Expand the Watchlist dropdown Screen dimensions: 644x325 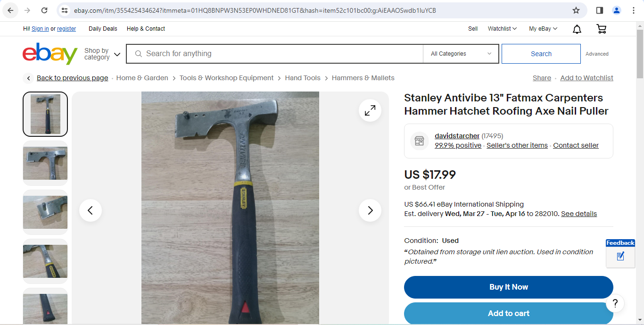coord(503,29)
